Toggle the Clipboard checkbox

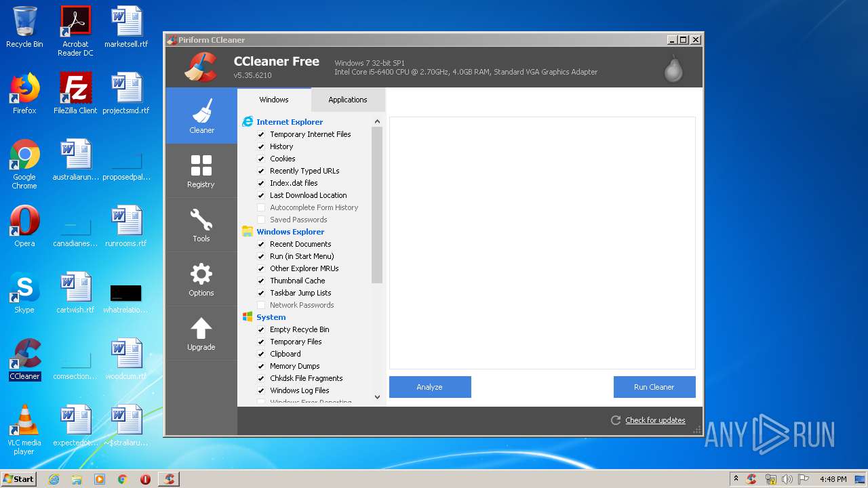pyautogui.click(x=261, y=354)
